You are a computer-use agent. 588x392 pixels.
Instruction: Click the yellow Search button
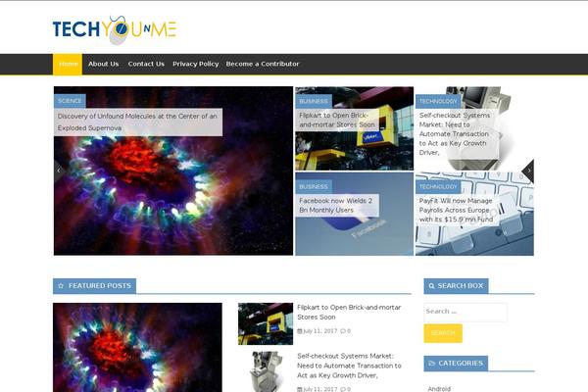(443, 333)
